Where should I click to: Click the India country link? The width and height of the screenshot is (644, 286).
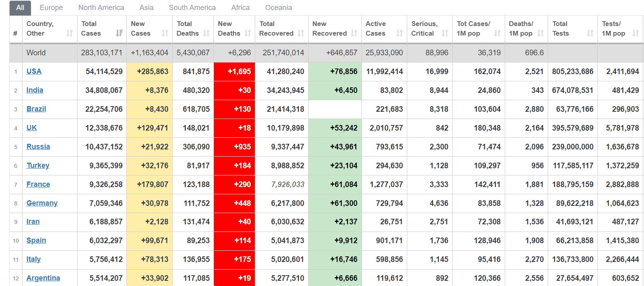tap(35, 90)
